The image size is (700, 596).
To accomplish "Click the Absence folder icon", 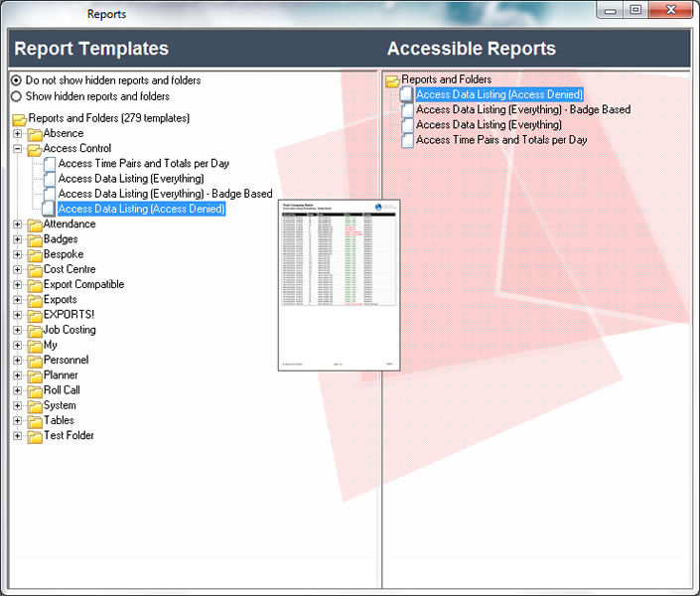I will click(x=35, y=134).
